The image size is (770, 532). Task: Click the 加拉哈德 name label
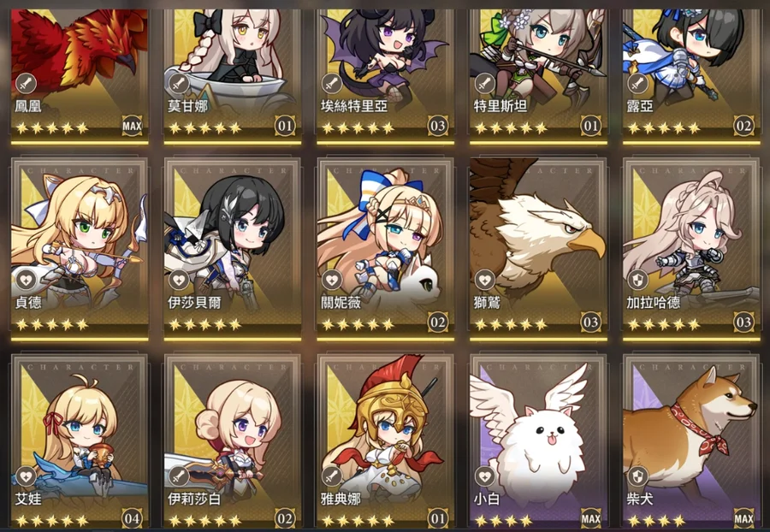point(653,303)
